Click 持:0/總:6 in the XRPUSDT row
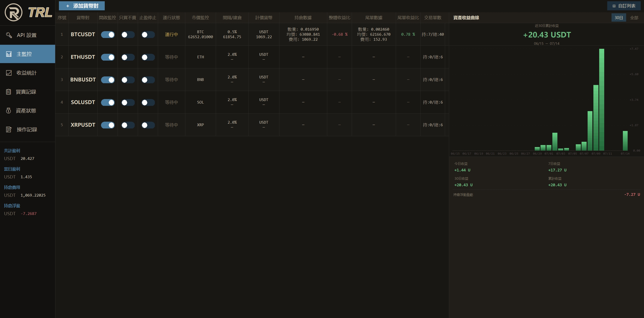The height and width of the screenshot is (318, 644). point(433,125)
